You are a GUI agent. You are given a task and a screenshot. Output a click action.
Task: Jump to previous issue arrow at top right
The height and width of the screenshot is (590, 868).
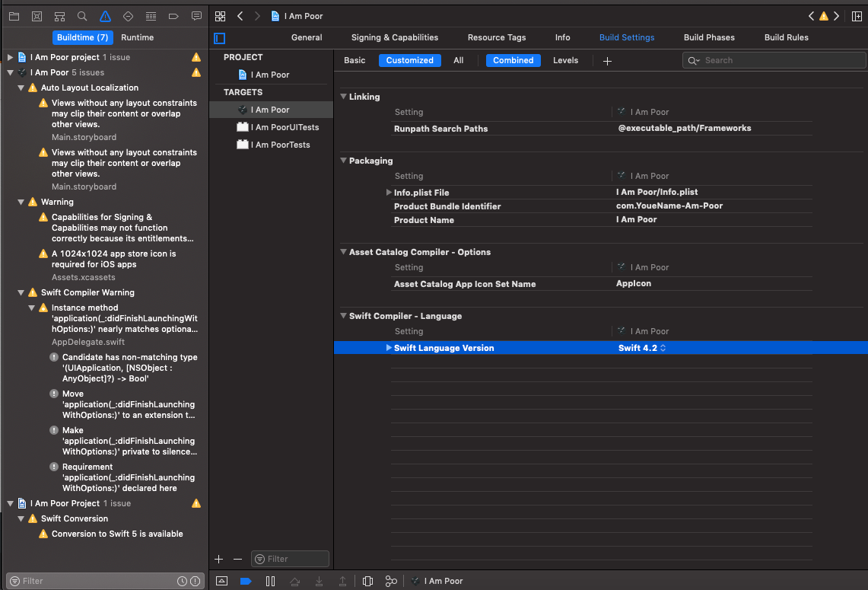tap(811, 16)
